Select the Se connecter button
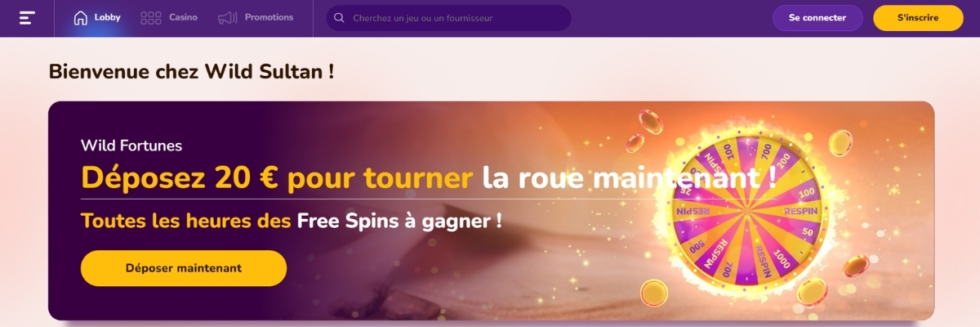 click(x=817, y=18)
